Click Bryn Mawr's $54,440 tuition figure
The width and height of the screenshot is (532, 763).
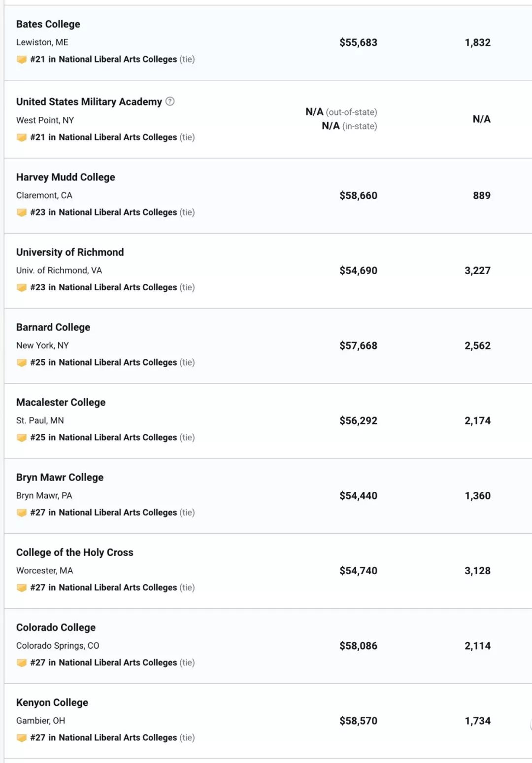[358, 496]
